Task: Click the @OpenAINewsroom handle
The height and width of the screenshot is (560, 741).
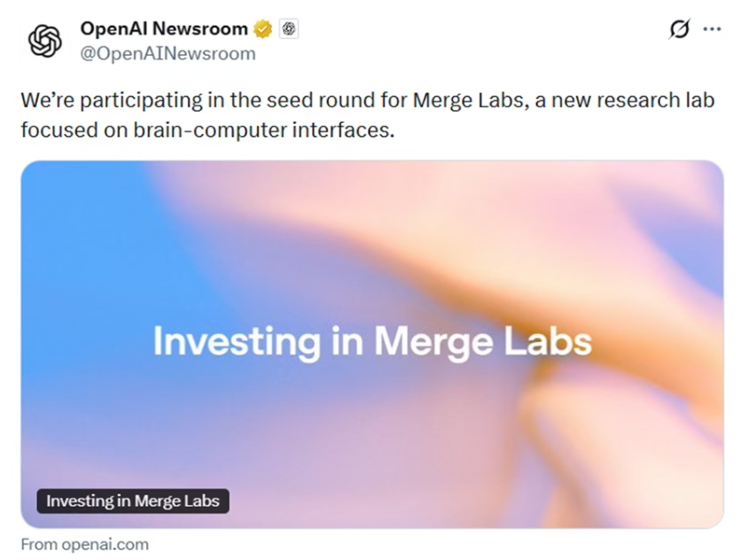Action: click(x=168, y=54)
